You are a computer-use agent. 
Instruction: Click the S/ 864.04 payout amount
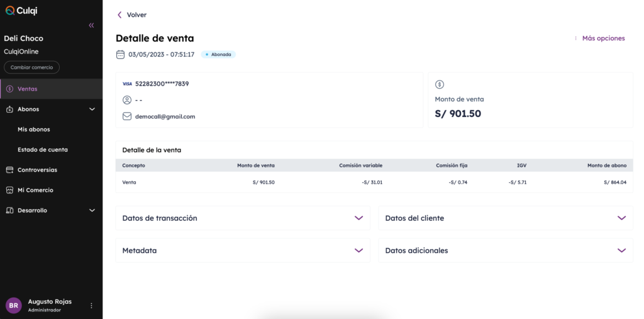[615, 182]
